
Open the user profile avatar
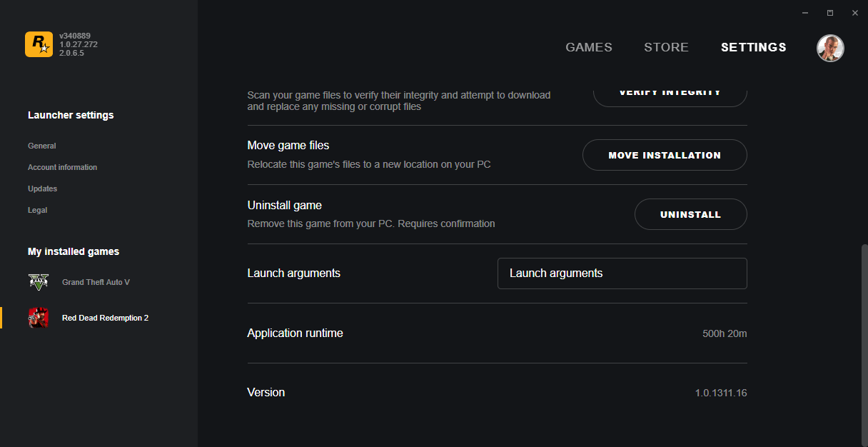pyautogui.click(x=830, y=48)
